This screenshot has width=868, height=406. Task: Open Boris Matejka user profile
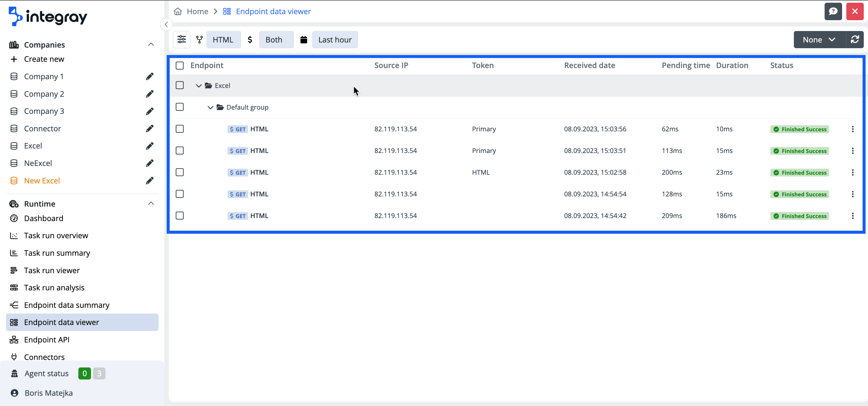[49, 393]
